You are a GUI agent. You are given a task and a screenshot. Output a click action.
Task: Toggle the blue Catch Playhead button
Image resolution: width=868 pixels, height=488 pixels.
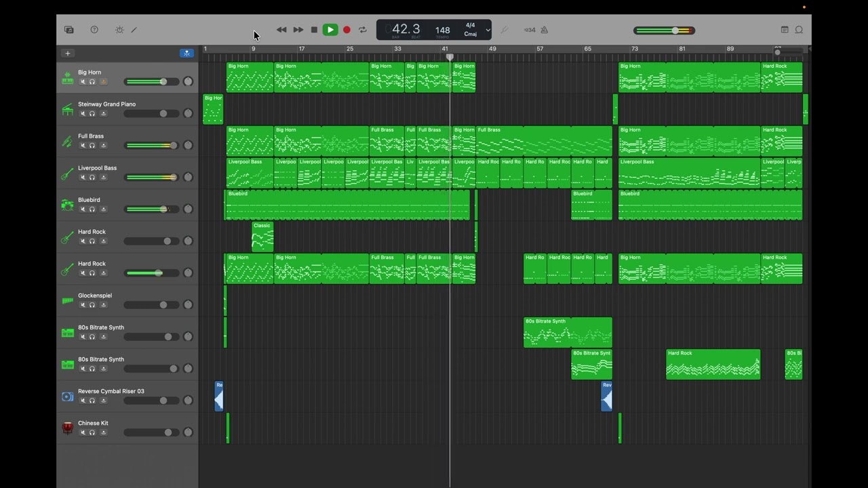click(186, 53)
